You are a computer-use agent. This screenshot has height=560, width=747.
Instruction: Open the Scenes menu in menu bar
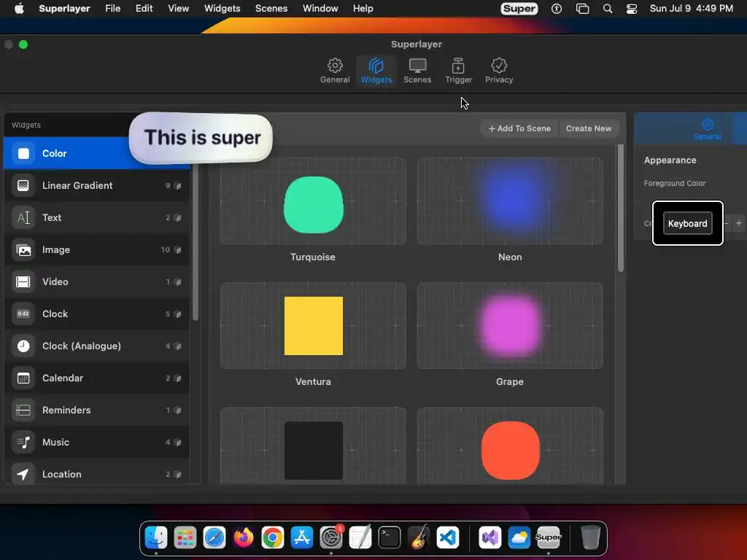click(271, 9)
